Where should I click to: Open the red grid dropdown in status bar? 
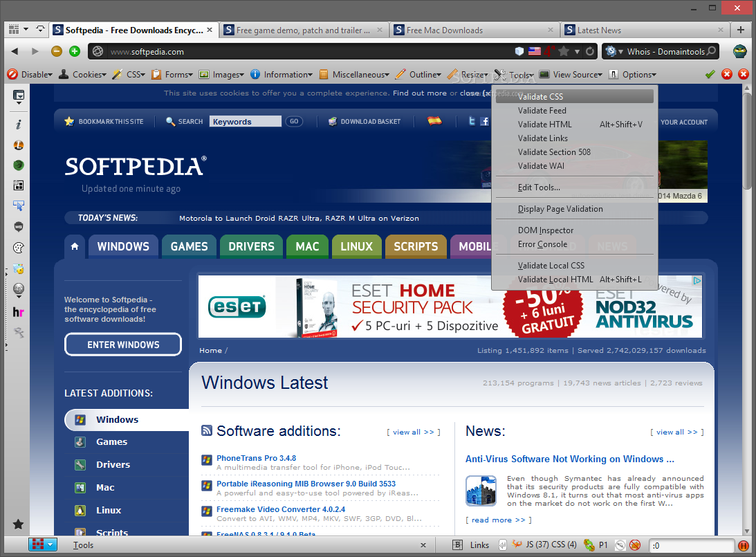(42, 545)
